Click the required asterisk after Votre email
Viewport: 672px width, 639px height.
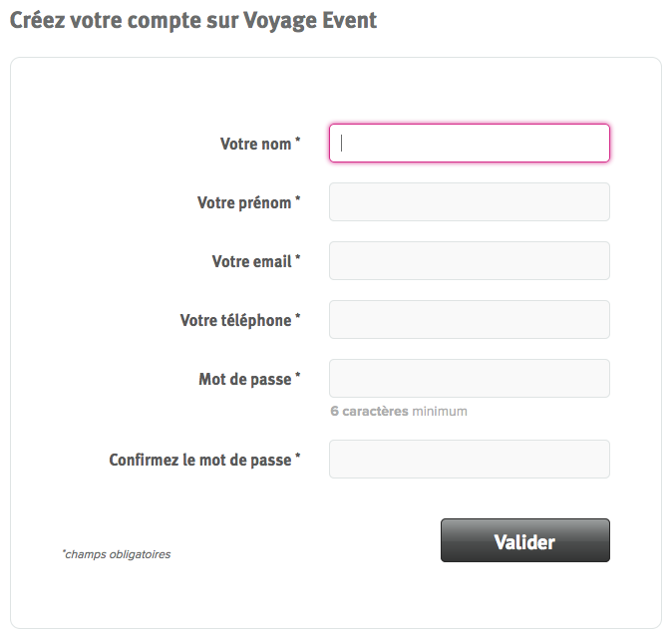pyautogui.click(x=297, y=258)
